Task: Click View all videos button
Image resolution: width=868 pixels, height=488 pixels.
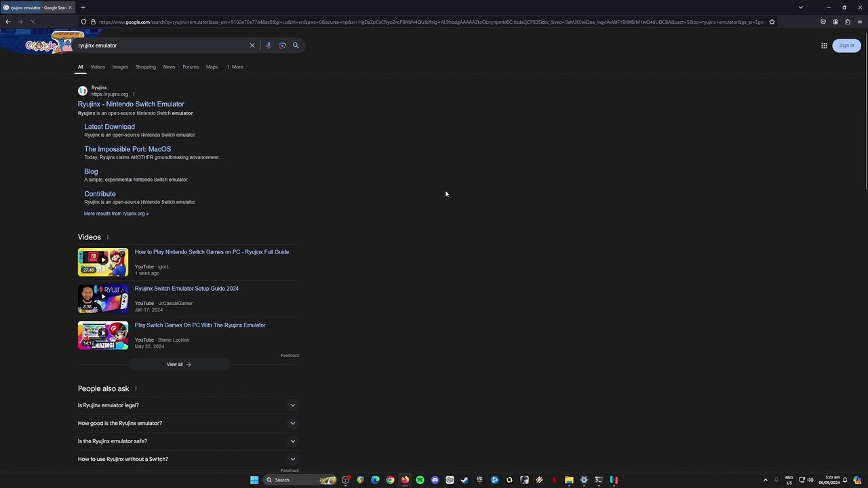Action: [x=179, y=365]
